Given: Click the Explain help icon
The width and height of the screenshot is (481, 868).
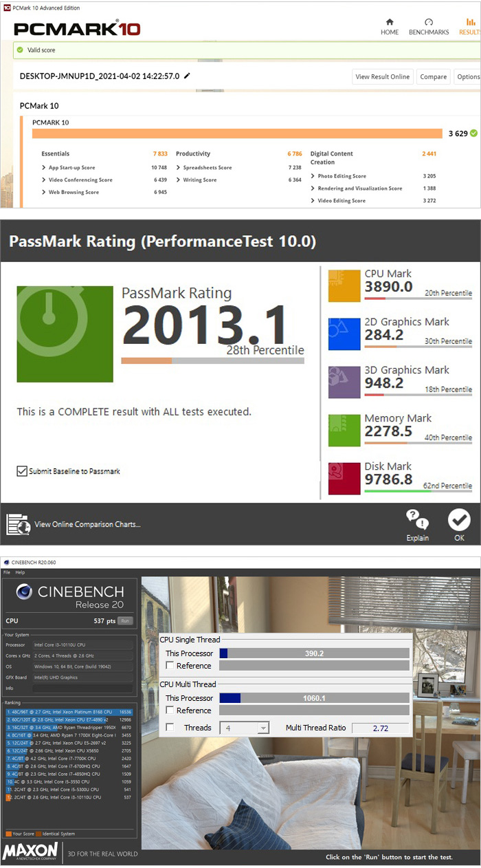Looking at the screenshot, I should tap(417, 520).
